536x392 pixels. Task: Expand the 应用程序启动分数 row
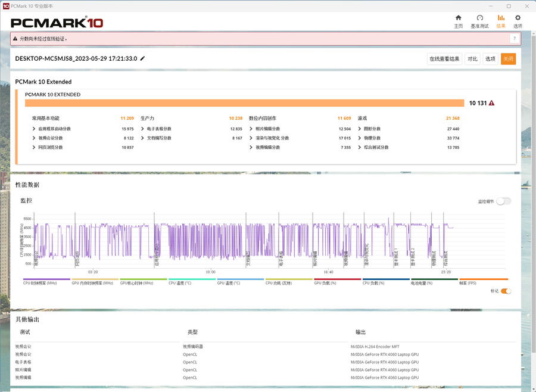[x=34, y=129]
